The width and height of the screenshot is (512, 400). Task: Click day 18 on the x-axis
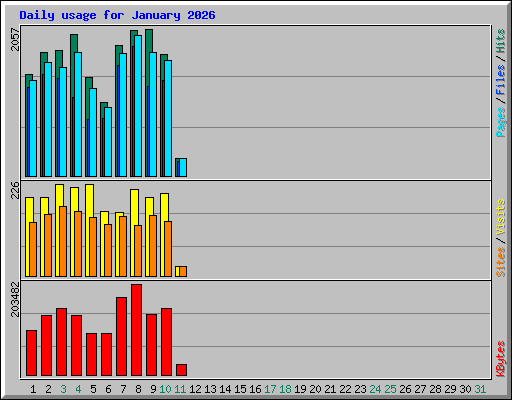click(285, 389)
